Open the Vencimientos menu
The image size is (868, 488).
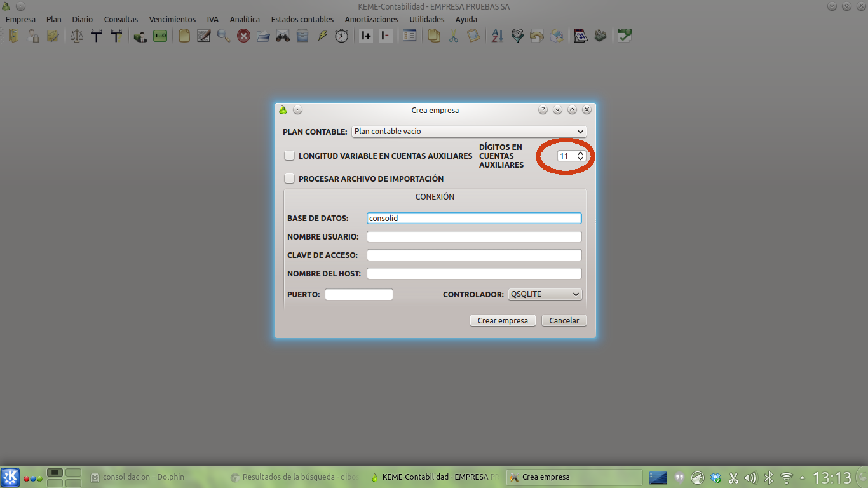172,20
